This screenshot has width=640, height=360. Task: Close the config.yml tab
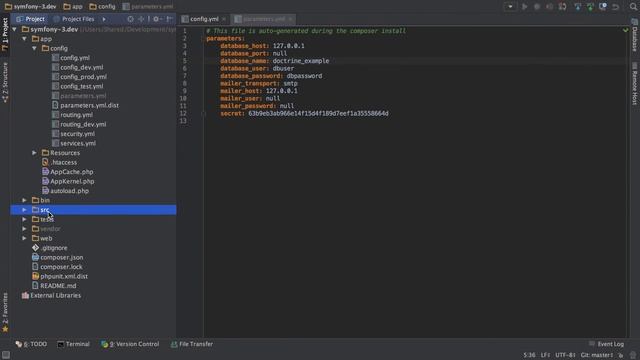(224, 19)
